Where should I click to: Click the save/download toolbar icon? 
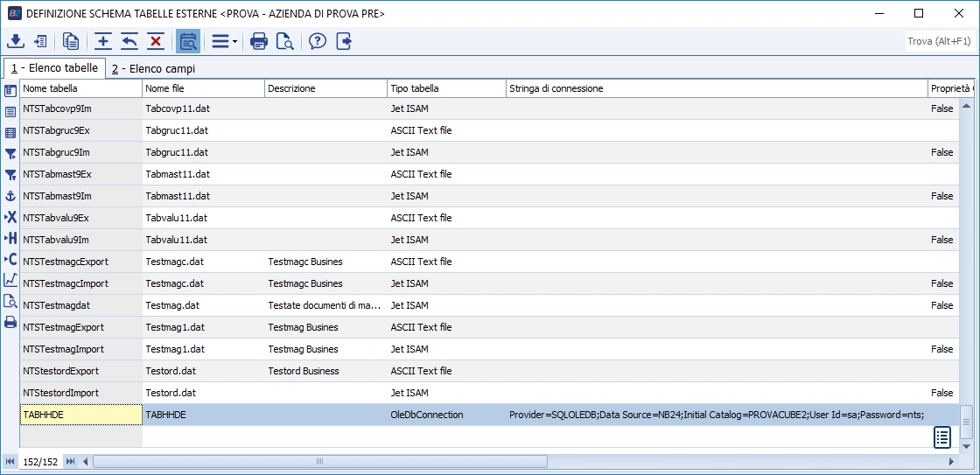coord(15,41)
